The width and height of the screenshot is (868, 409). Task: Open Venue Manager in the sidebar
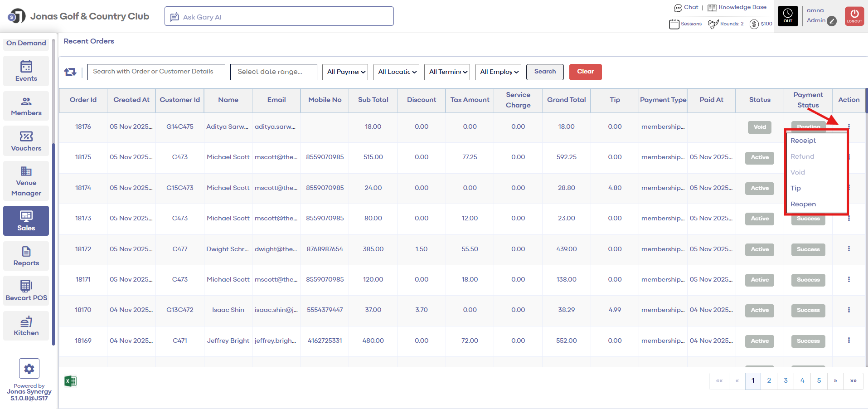tap(26, 181)
